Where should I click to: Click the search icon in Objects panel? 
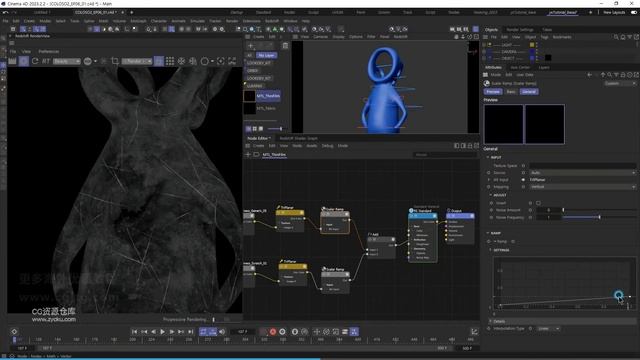point(616,37)
